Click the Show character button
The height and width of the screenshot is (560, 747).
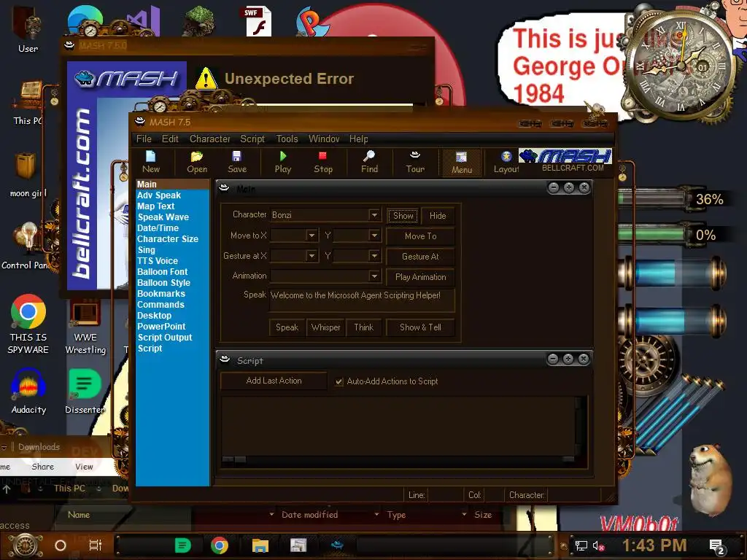click(x=403, y=216)
